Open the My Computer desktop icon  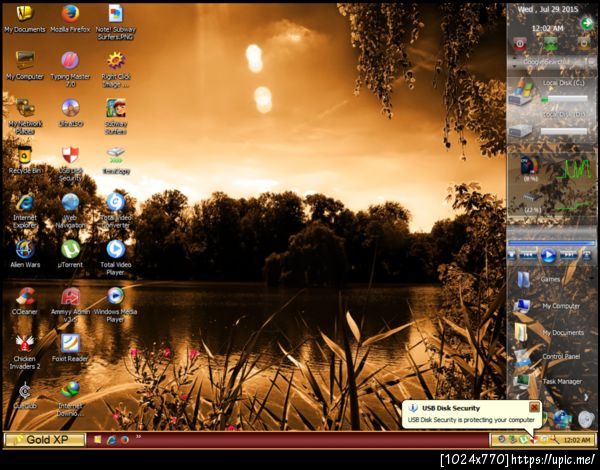(25, 66)
